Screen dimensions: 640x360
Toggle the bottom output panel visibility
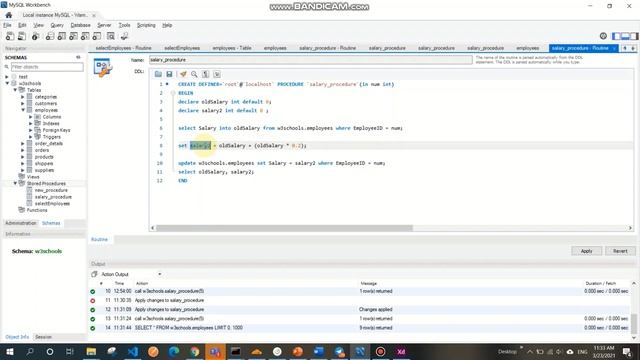pyautogui.click(x=625, y=36)
